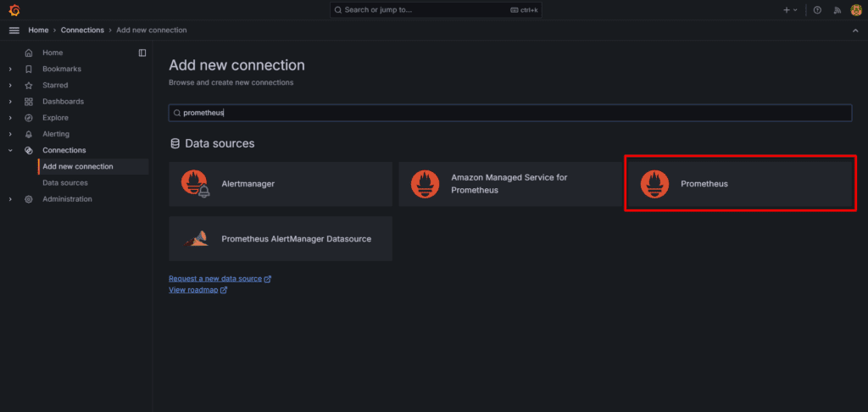Open Data sources sidebar item
Image resolution: width=868 pixels, height=412 pixels.
pyautogui.click(x=65, y=183)
